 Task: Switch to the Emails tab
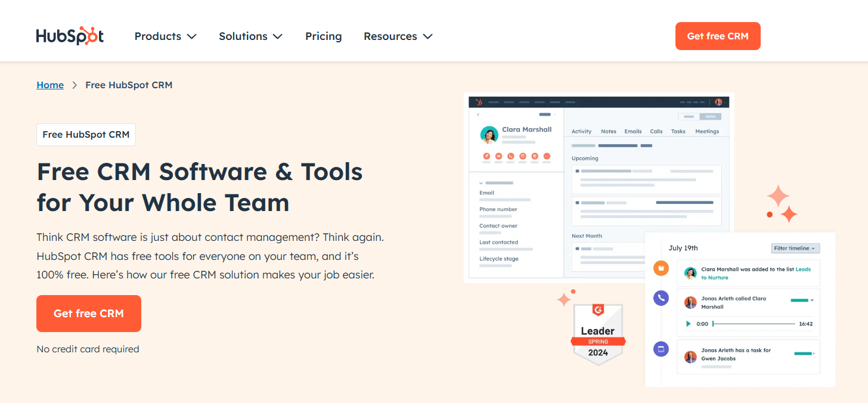633,131
